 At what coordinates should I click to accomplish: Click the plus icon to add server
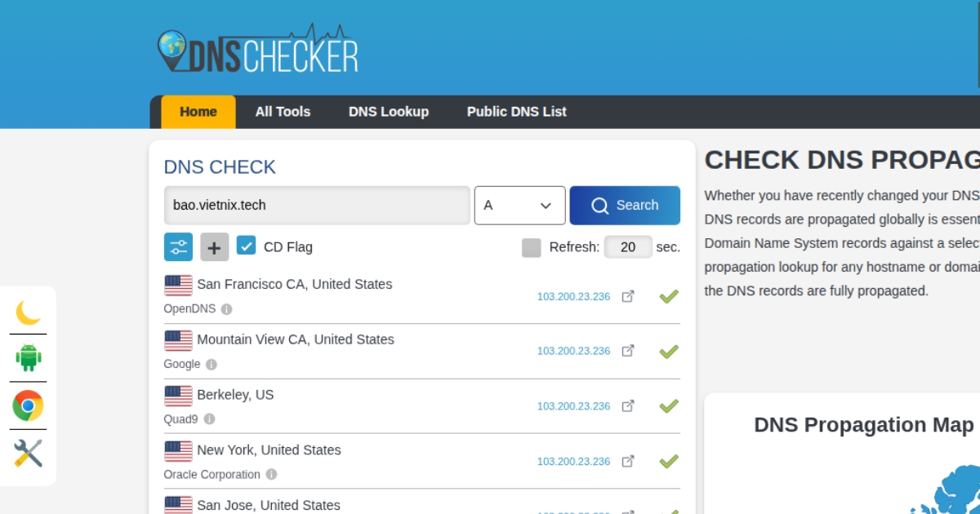(214, 247)
